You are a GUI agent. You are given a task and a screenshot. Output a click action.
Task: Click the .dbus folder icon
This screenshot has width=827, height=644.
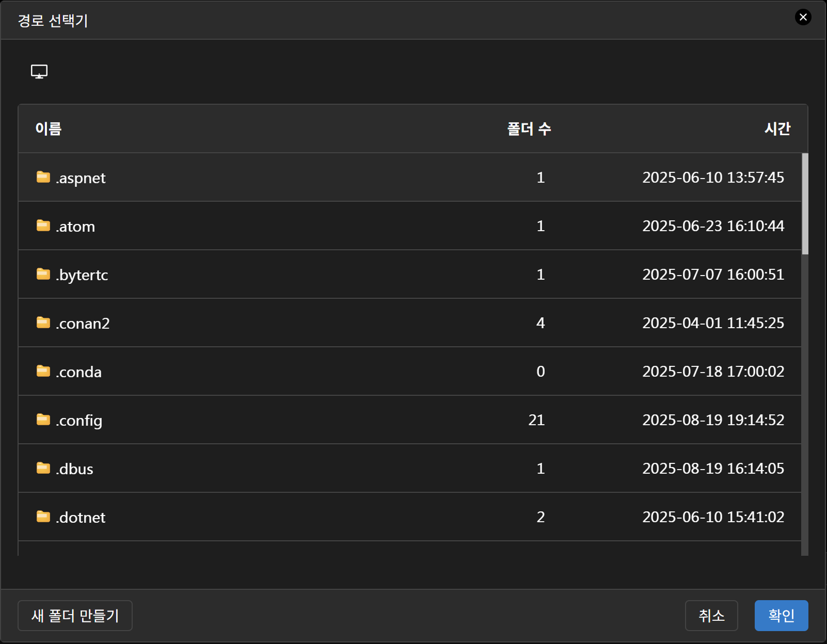point(43,469)
